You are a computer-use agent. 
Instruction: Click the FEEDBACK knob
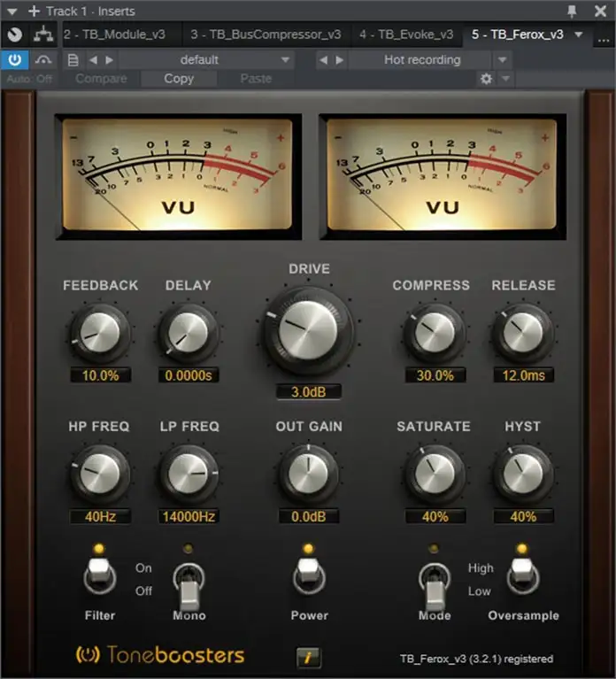pyautogui.click(x=100, y=333)
